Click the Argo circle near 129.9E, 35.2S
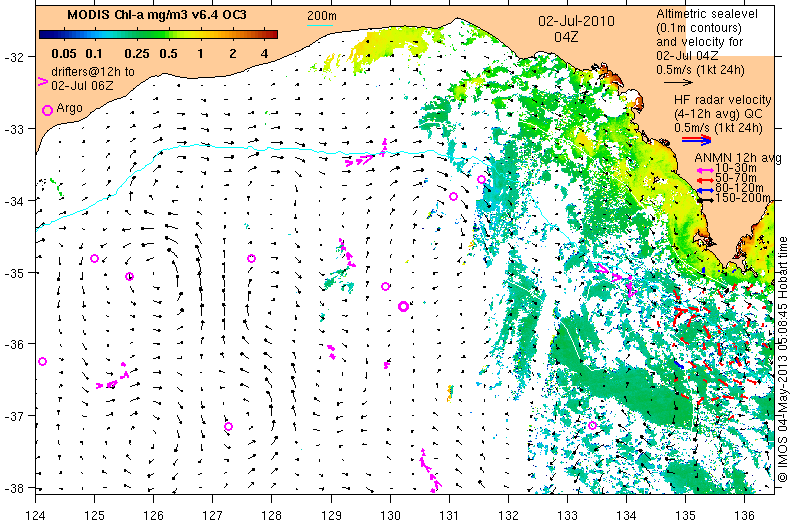This screenshot has height=520, width=800. (385, 286)
